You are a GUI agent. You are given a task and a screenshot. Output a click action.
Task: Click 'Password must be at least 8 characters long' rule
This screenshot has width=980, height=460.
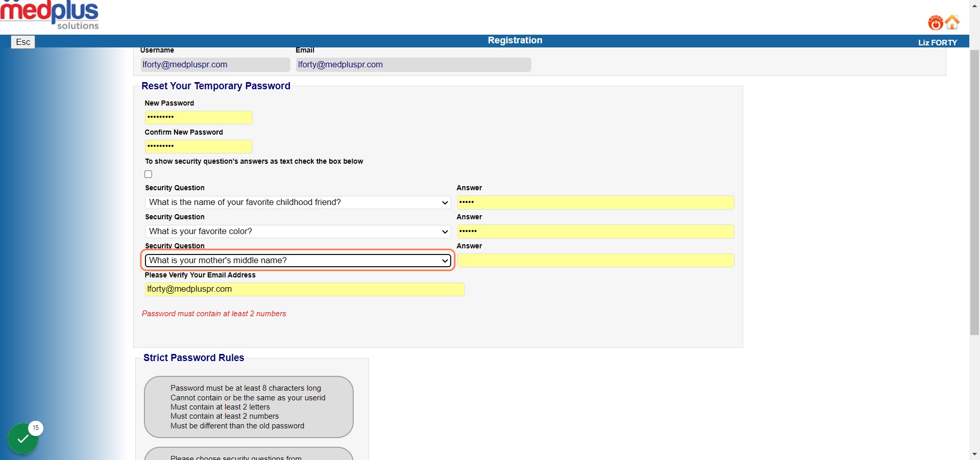[x=246, y=388]
